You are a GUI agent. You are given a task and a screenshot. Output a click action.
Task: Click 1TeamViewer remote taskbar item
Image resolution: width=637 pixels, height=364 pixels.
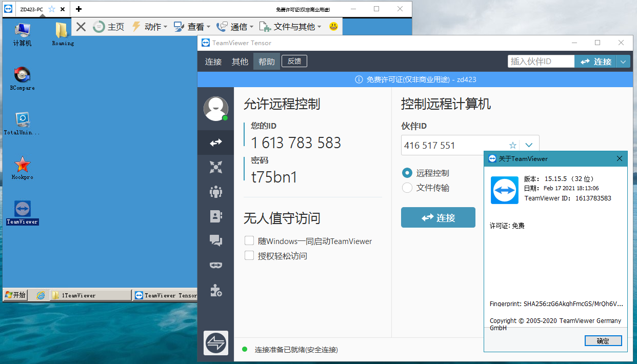[x=91, y=295]
